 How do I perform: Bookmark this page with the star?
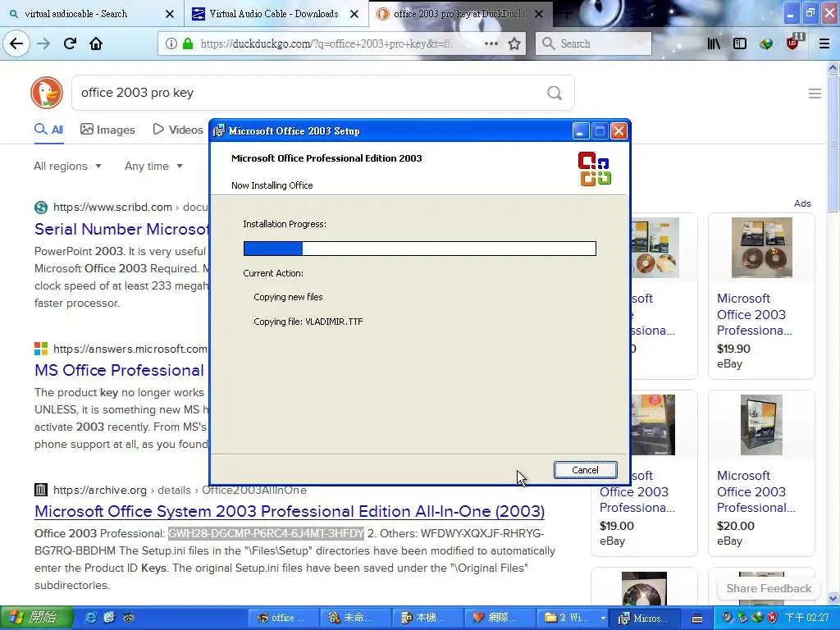(x=514, y=43)
